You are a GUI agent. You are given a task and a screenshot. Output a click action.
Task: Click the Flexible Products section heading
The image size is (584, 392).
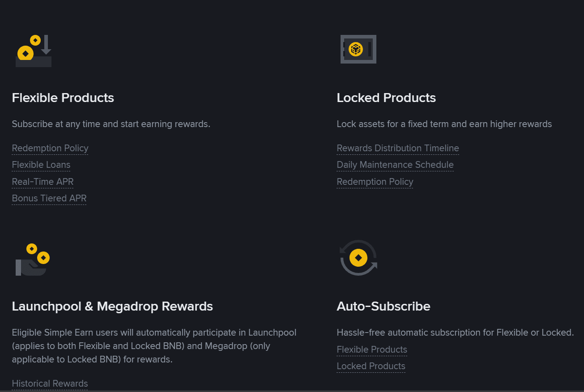[63, 98]
